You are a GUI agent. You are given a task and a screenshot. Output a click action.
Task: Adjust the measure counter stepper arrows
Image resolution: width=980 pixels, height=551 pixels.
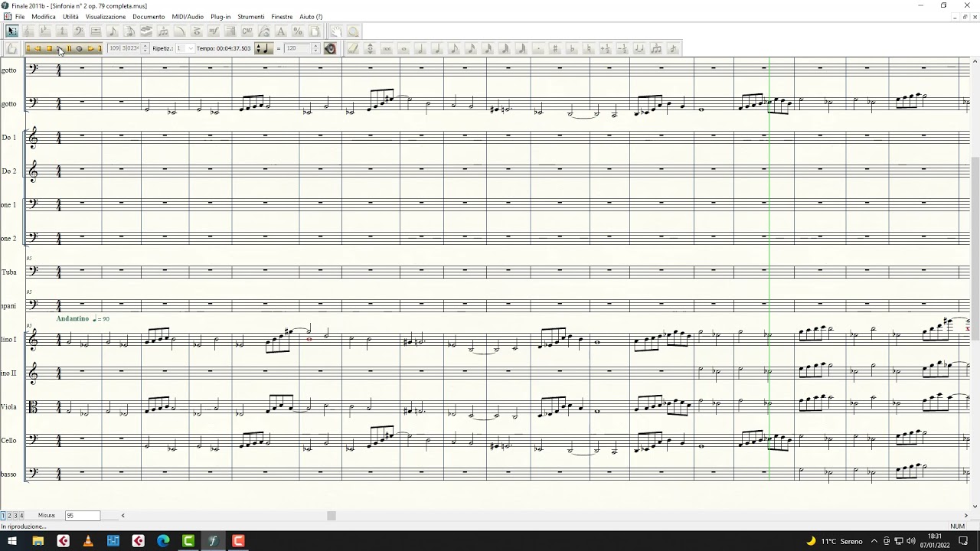145,48
